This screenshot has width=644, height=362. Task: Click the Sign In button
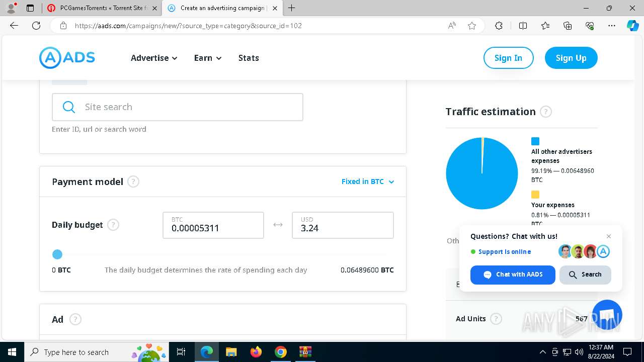pyautogui.click(x=508, y=58)
